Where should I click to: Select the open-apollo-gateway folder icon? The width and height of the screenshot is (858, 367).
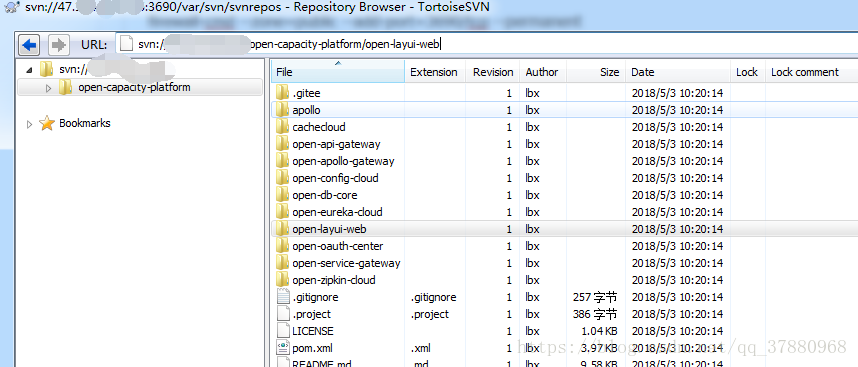point(282,161)
